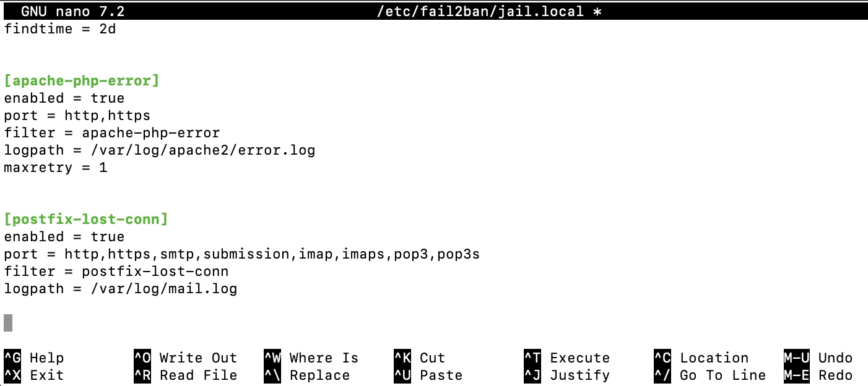Click the ^W Where Is shortcut
Image resolution: width=868 pixels, height=386 pixels.
pos(311,358)
